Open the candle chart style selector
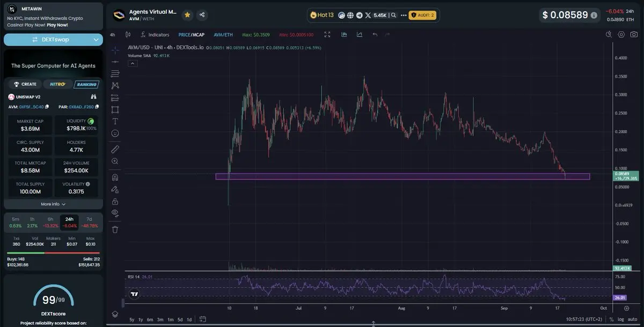The image size is (644, 327). (x=128, y=34)
